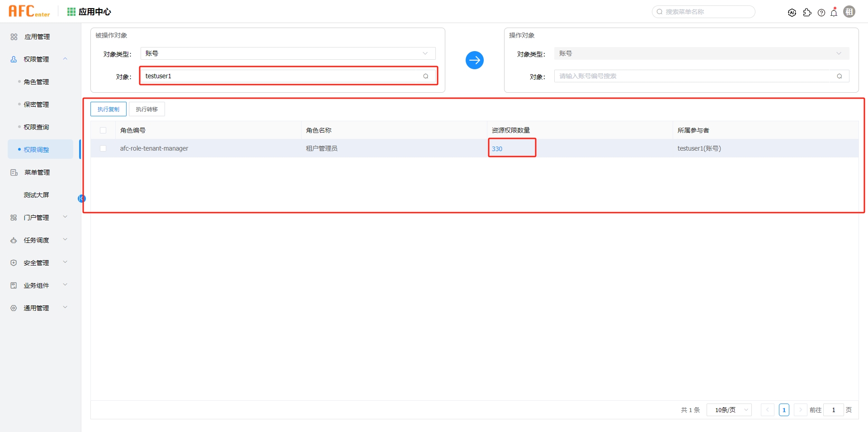
Task: Click the blue arrow transfer icon
Action: pyautogui.click(x=474, y=60)
